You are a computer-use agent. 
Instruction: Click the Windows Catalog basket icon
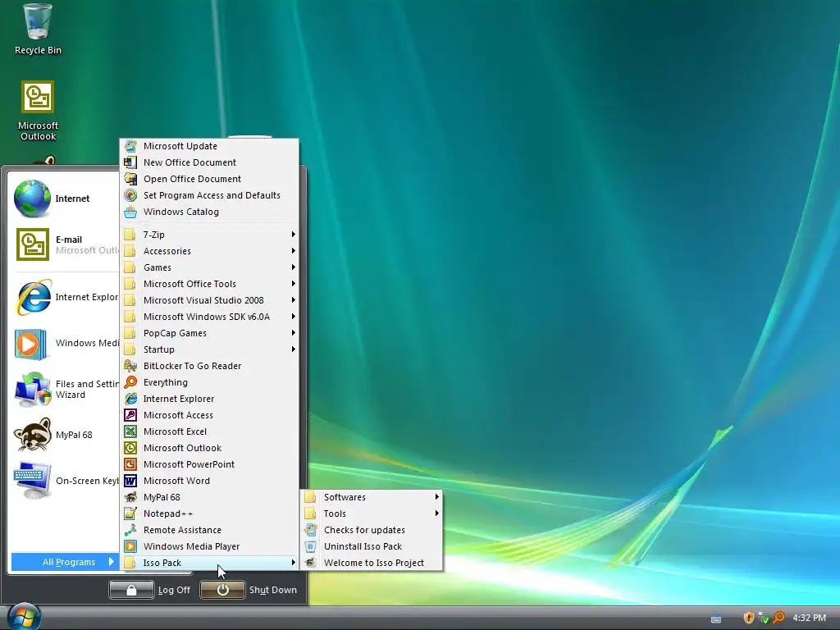pos(130,212)
